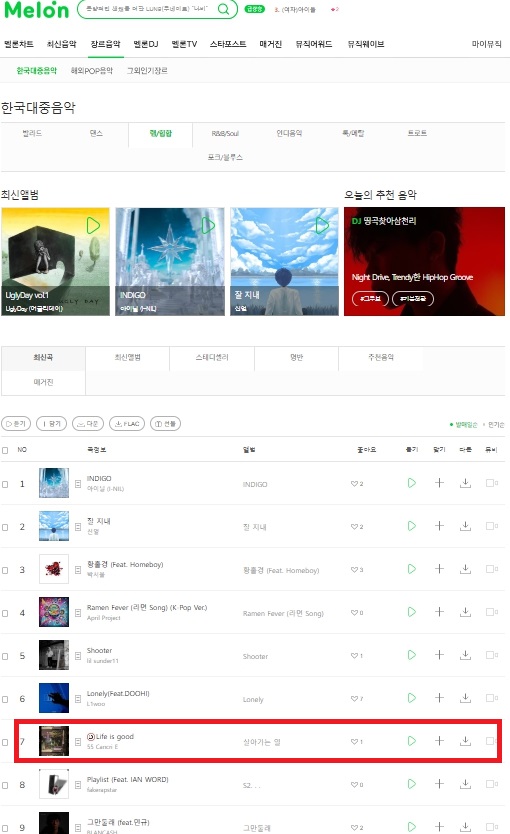Click the magnifier icon in the search box
The image size is (510, 834).
tap(224, 9)
